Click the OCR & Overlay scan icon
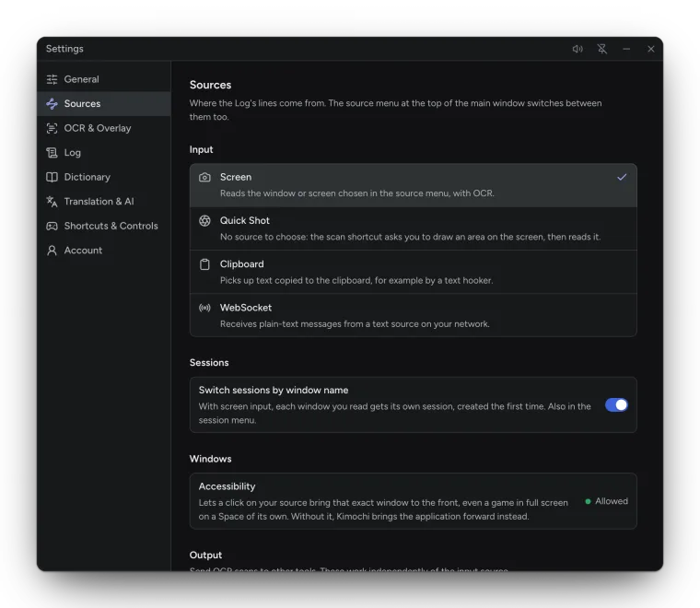The width and height of the screenshot is (700, 608). 52,128
